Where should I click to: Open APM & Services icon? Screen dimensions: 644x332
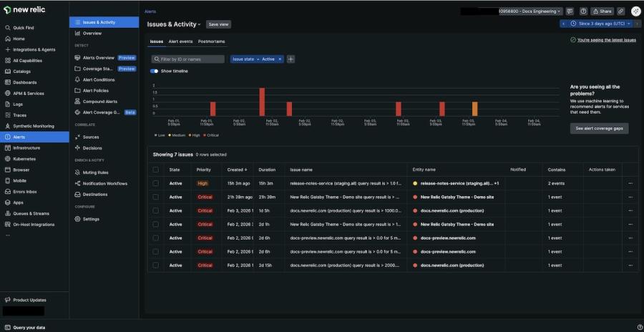click(7, 93)
